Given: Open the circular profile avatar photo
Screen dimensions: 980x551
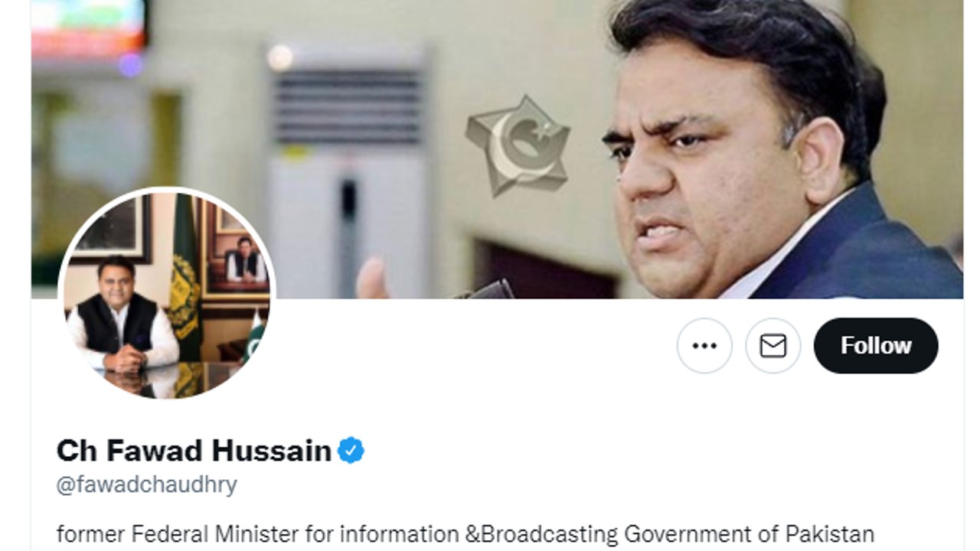Looking at the screenshot, I should tap(165, 293).
